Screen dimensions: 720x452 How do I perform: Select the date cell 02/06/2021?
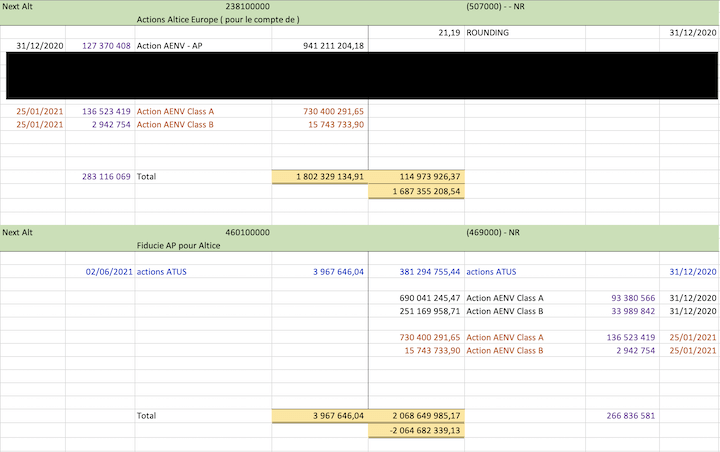(109, 271)
